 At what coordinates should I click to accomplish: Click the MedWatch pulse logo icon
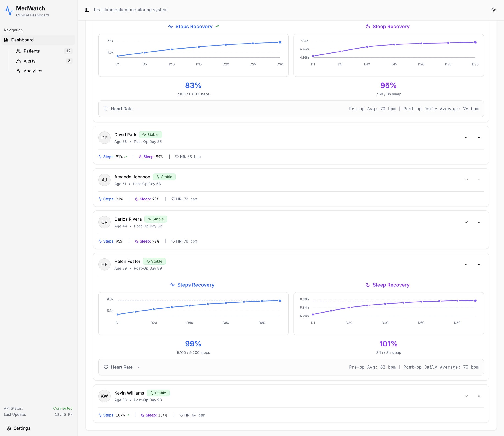[x=9, y=11]
